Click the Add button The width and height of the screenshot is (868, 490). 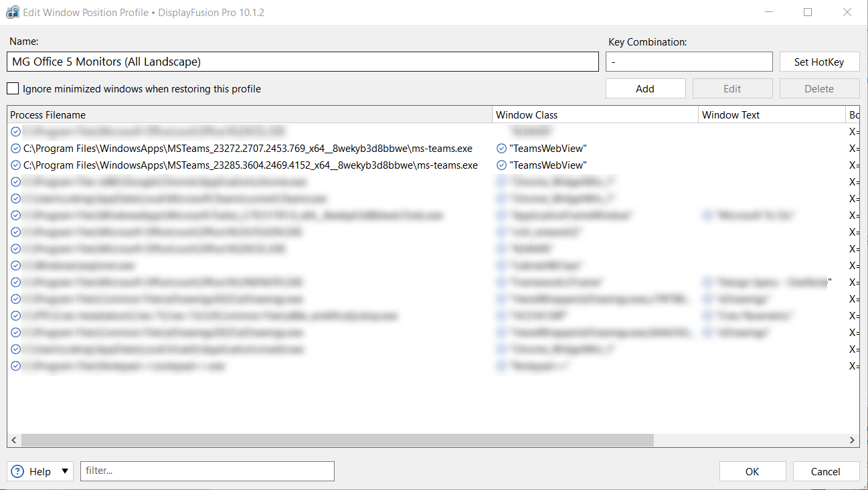tap(645, 88)
